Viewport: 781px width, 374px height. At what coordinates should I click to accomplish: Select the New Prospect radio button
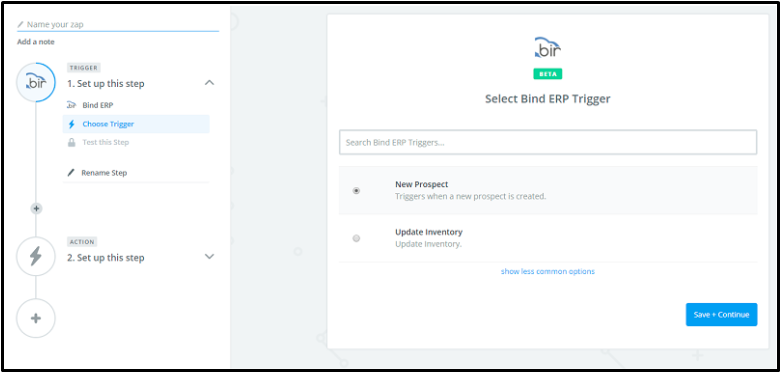[x=356, y=190]
